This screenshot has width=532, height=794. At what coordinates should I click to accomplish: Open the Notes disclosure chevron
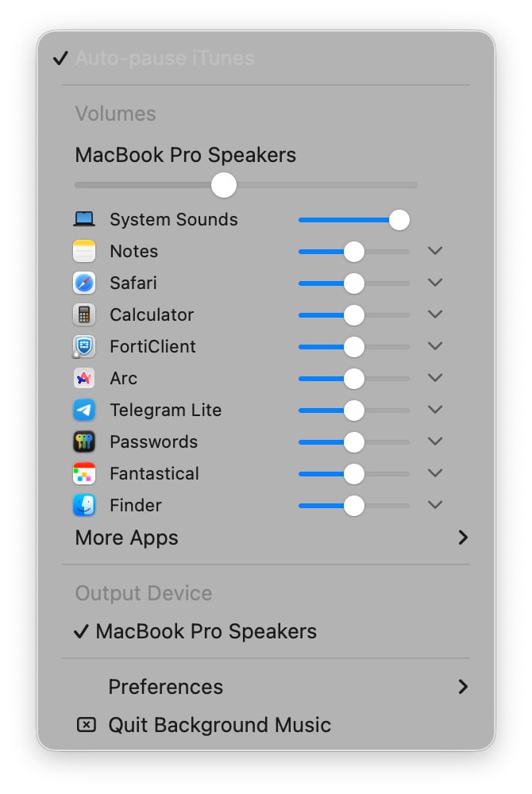pos(435,251)
